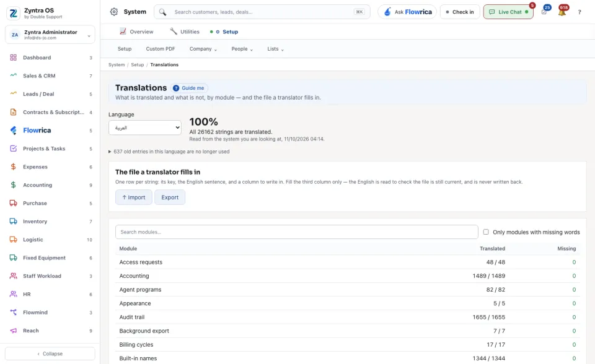The image size is (595, 364).
Task: Open Inventory sidebar icon
Action: click(13, 221)
